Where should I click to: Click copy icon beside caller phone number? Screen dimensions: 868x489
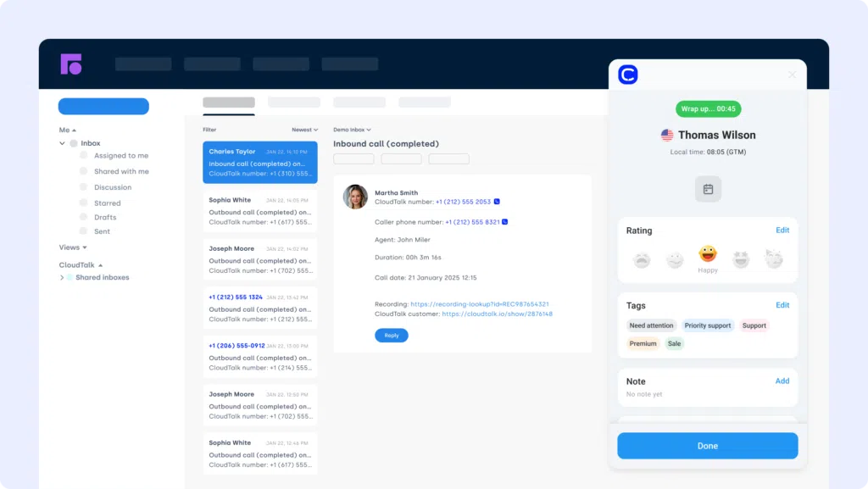(x=504, y=222)
